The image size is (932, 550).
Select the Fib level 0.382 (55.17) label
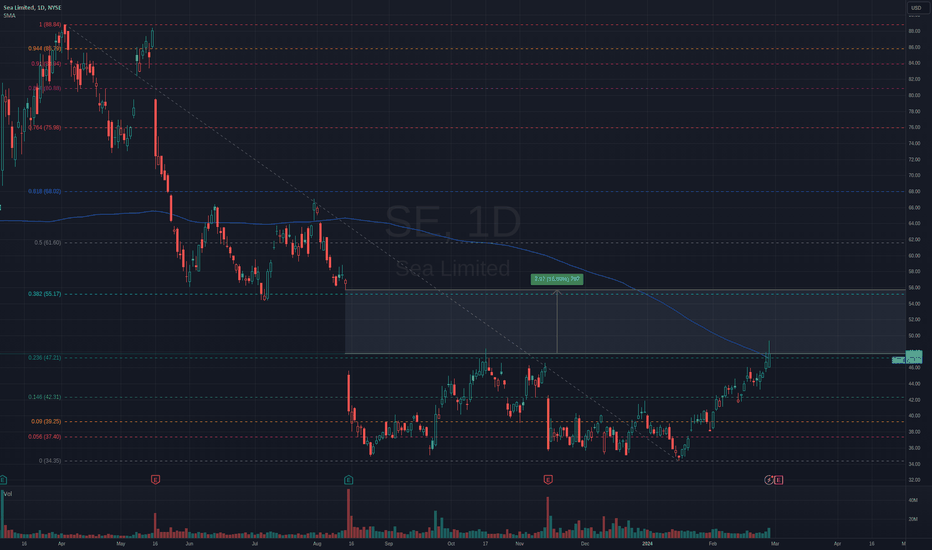pyautogui.click(x=45, y=294)
